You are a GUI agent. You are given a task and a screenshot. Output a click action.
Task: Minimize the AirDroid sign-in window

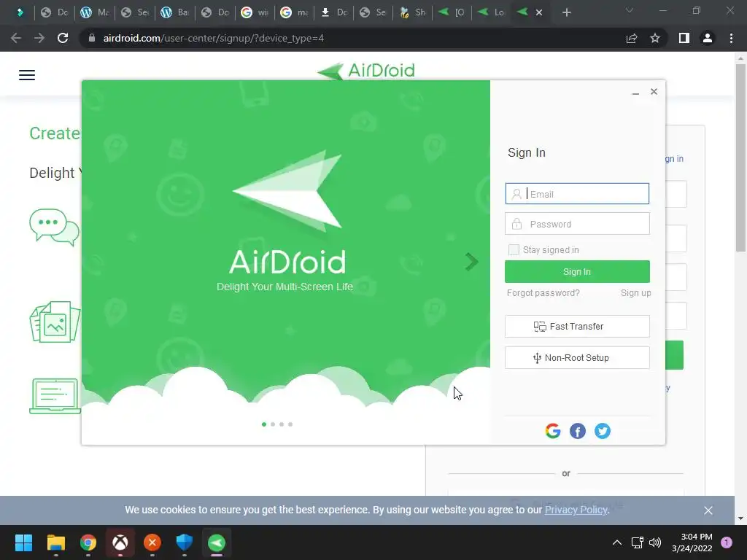(x=635, y=93)
